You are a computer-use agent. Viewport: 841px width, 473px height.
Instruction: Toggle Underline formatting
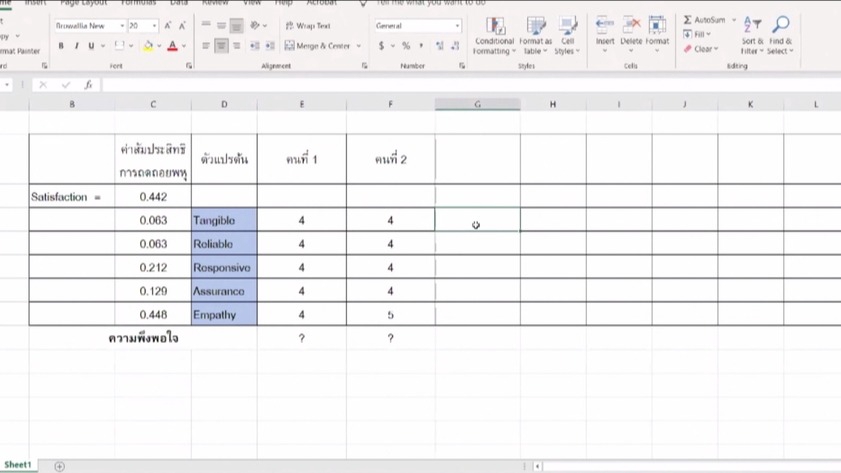[x=91, y=46]
